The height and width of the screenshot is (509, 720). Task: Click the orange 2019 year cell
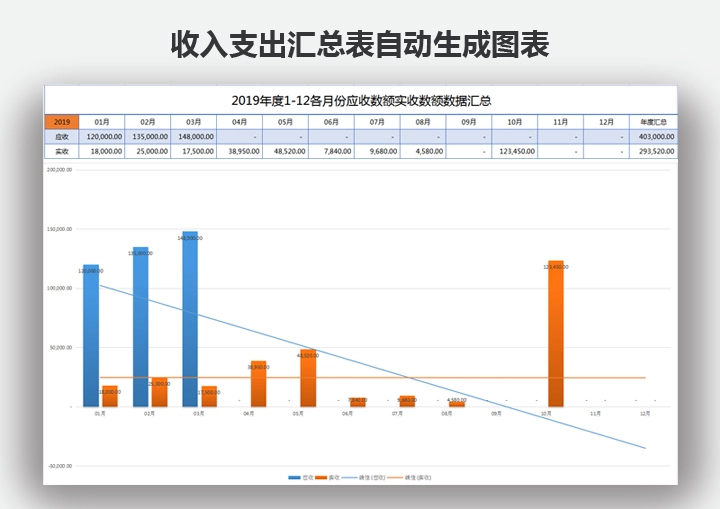click(x=61, y=122)
